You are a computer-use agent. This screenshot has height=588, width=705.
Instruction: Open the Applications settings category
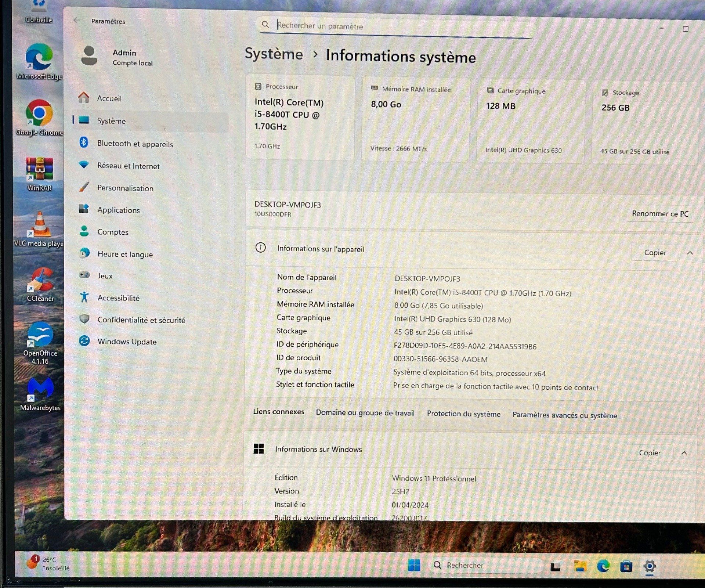[118, 210]
